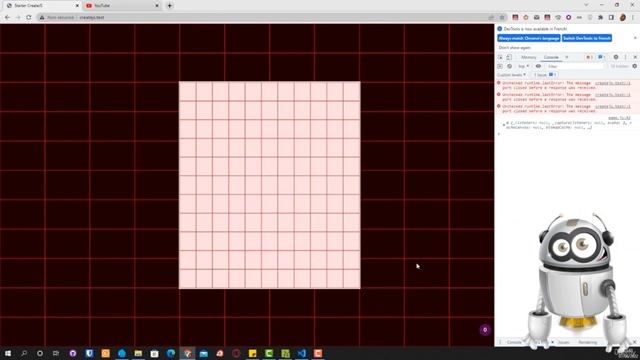Viewport: 640px width, 360px height.
Task: Open the Memory tab in DevTools
Action: [x=529, y=57]
